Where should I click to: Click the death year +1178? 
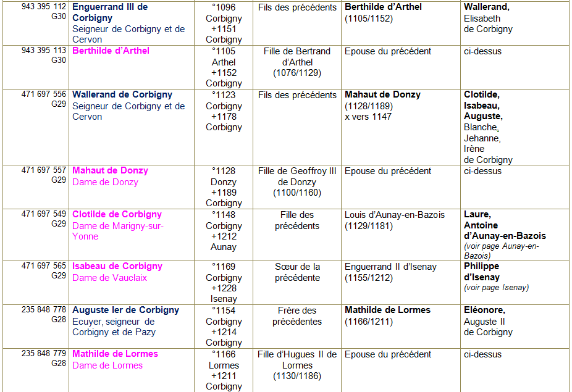224,116
